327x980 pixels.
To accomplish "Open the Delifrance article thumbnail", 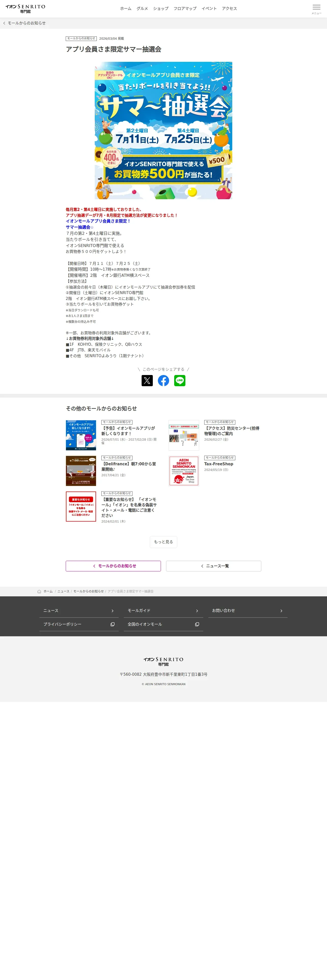I will pyautogui.click(x=81, y=471).
